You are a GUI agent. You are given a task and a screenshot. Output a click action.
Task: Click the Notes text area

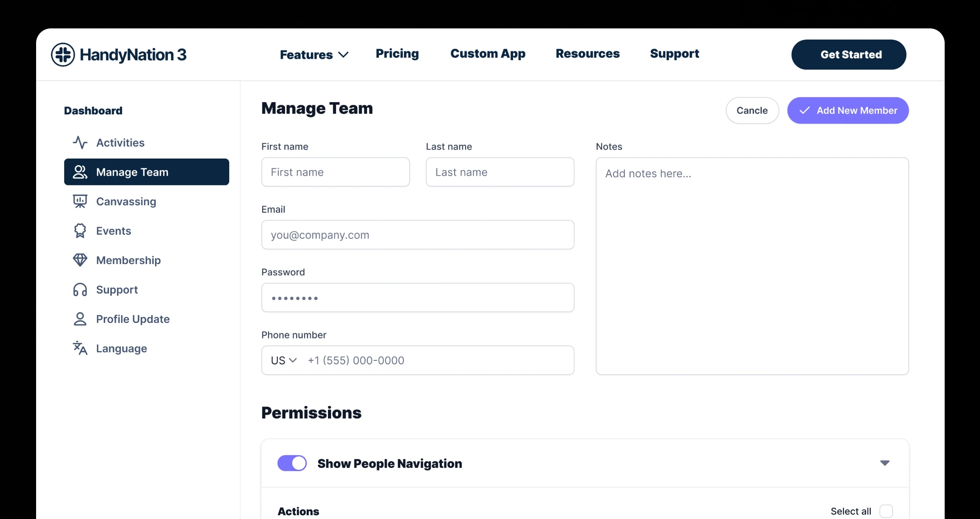pyautogui.click(x=752, y=266)
